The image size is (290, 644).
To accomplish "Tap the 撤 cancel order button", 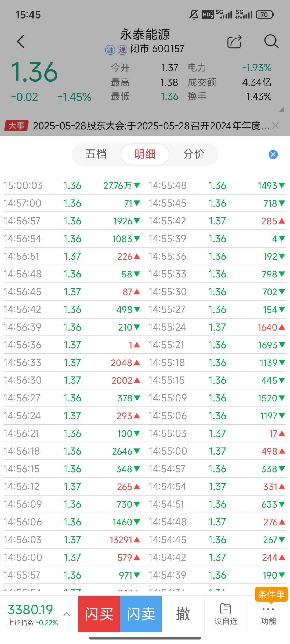I will click(x=183, y=614).
